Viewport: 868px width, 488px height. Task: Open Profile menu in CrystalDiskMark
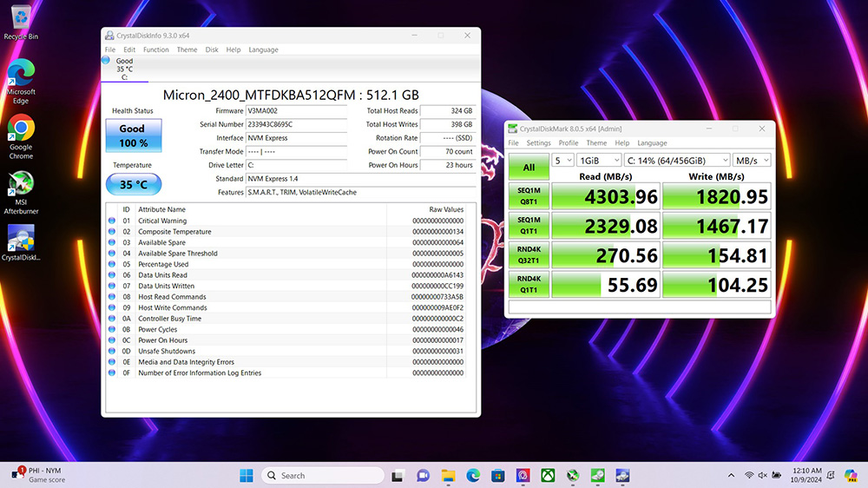tap(569, 143)
